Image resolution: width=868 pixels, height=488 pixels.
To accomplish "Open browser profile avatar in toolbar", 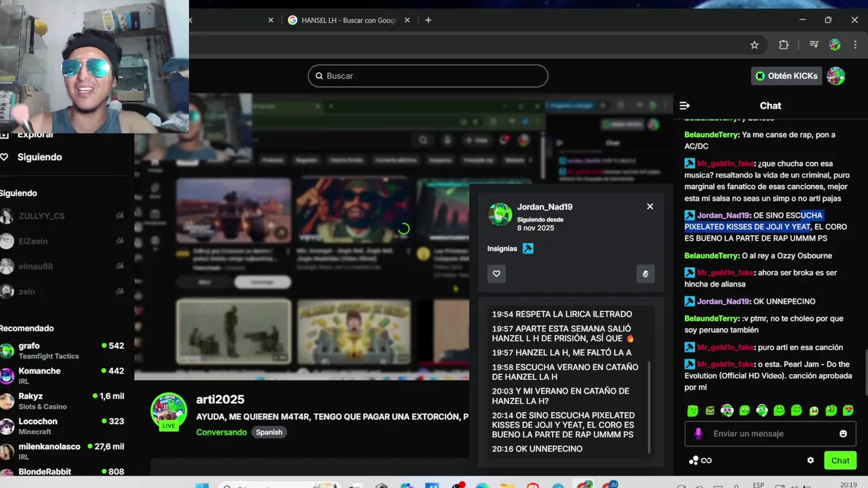I will [x=835, y=45].
